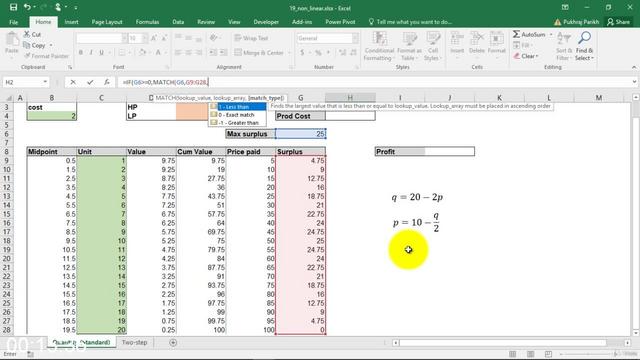Toggle Bold formatting
The width and height of the screenshot is (640, 360).
point(81,52)
